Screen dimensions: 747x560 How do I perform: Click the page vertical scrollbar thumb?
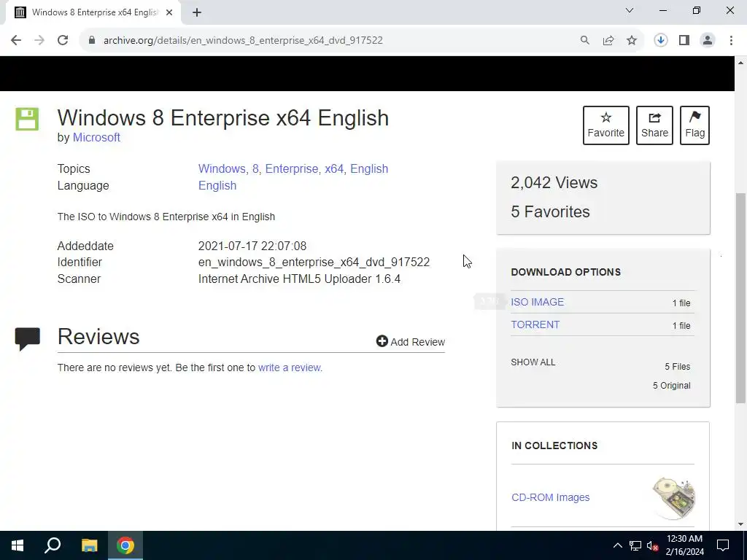741,297
